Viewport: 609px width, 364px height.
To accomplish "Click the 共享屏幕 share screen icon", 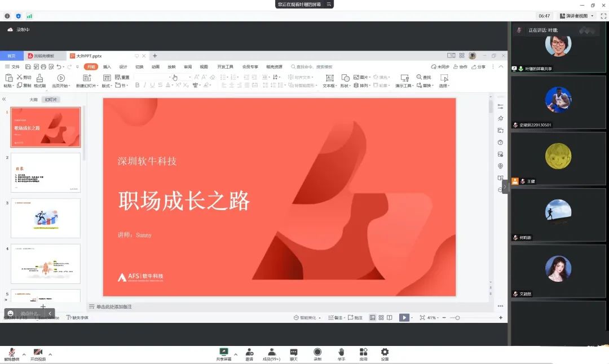I will pos(224,352).
